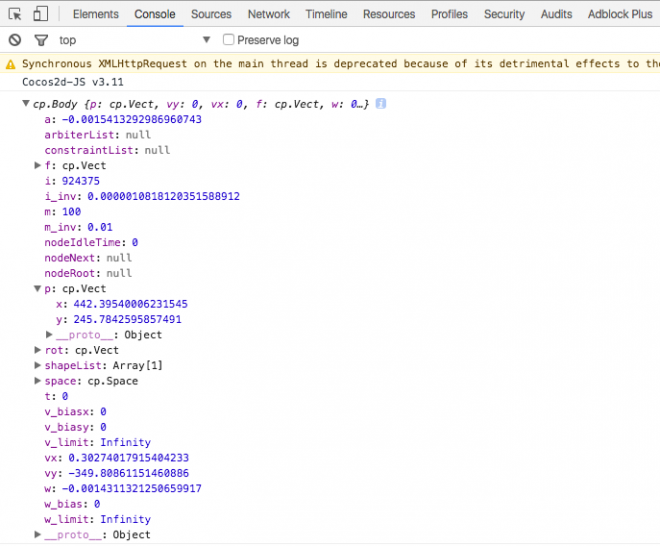Click the filter funnel icon
Viewport: 660px width, 546px height.
41,40
